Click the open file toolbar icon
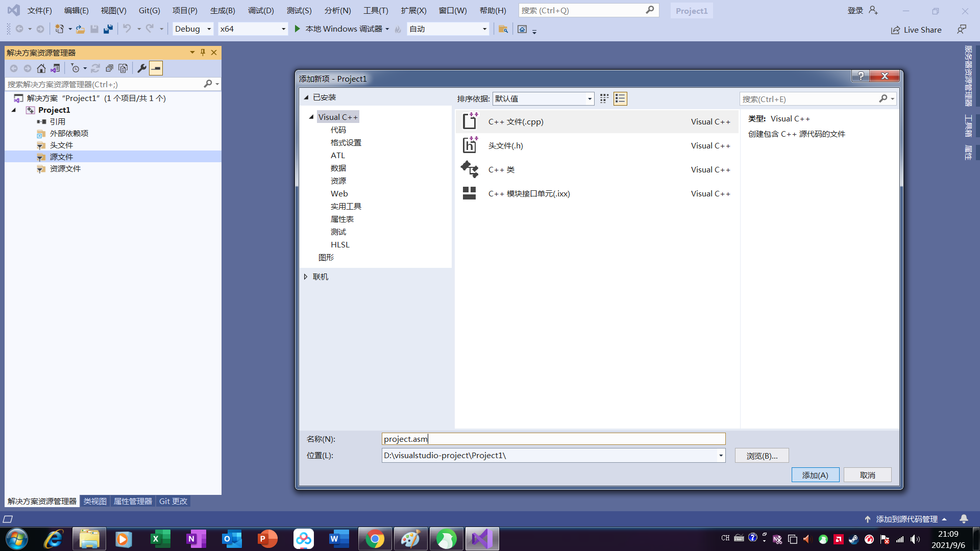The height and width of the screenshot is (551, 980). [80, 29]
